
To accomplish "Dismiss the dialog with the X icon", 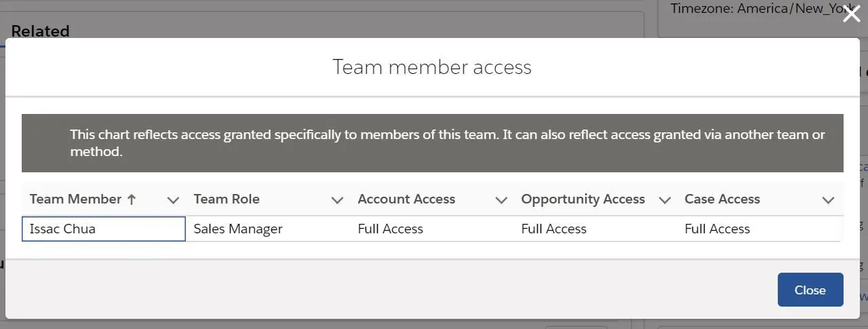I will 851,13.
